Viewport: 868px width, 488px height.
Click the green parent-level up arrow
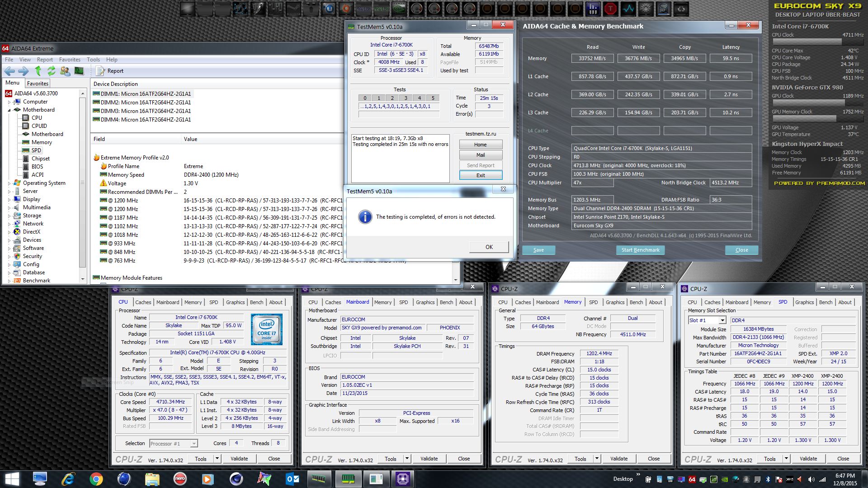[38, 71]
